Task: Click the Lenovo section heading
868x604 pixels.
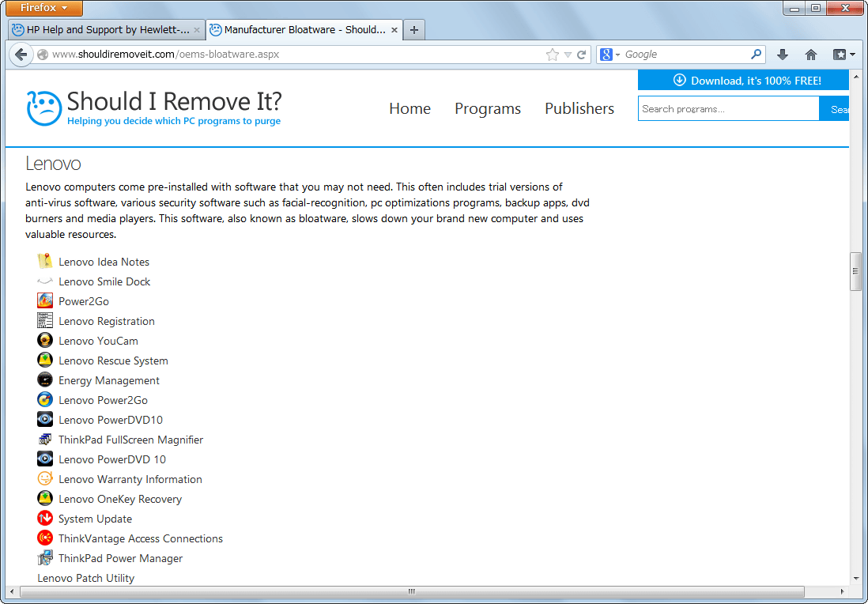Action: tap(53, 164)
